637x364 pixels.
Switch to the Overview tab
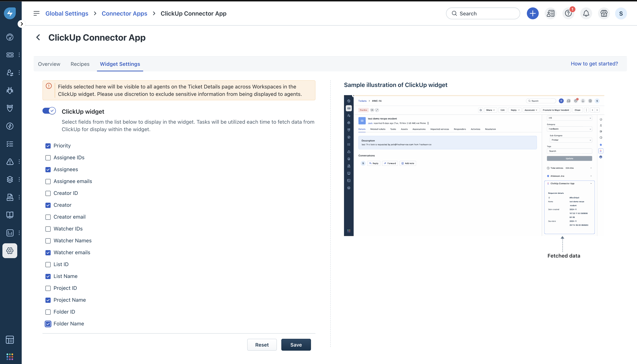coord(49,64)
